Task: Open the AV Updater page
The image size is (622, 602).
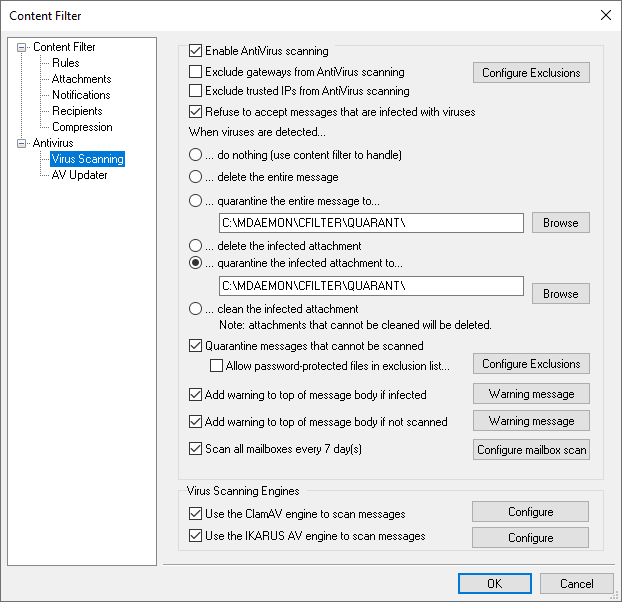Action: click(79, 175)
